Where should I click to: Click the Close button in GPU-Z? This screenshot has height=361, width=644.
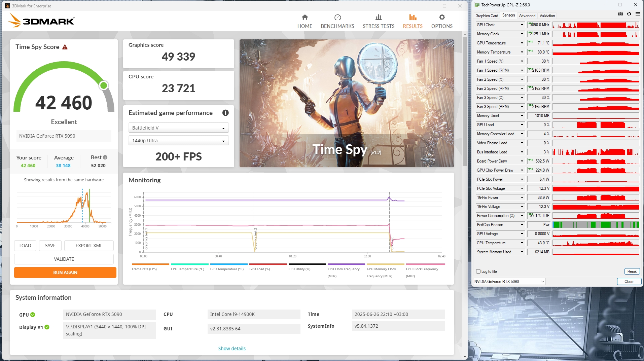pos(629,282)
